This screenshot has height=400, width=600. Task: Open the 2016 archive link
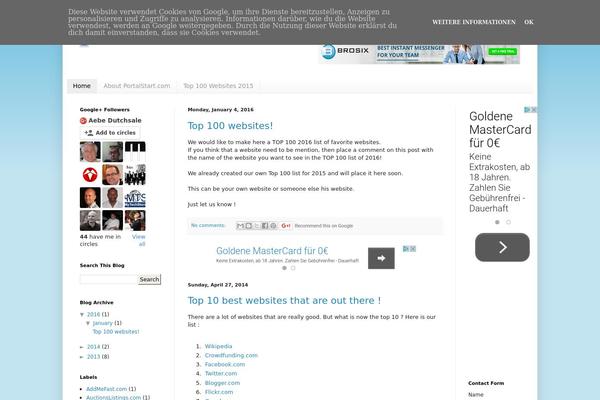(93, 315)
